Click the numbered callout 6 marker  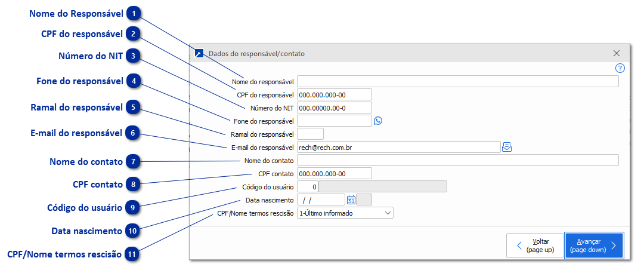pyautogui.click(x=134, y=133)
